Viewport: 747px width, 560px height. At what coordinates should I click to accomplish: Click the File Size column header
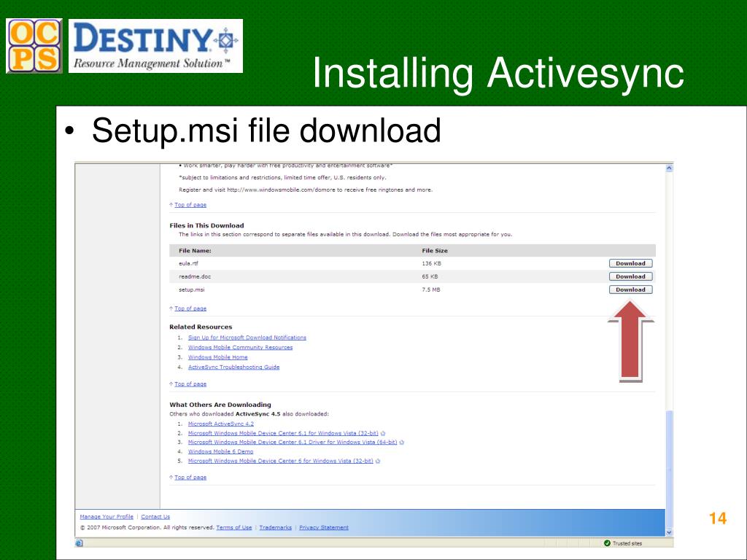click(x=435, y=251)
